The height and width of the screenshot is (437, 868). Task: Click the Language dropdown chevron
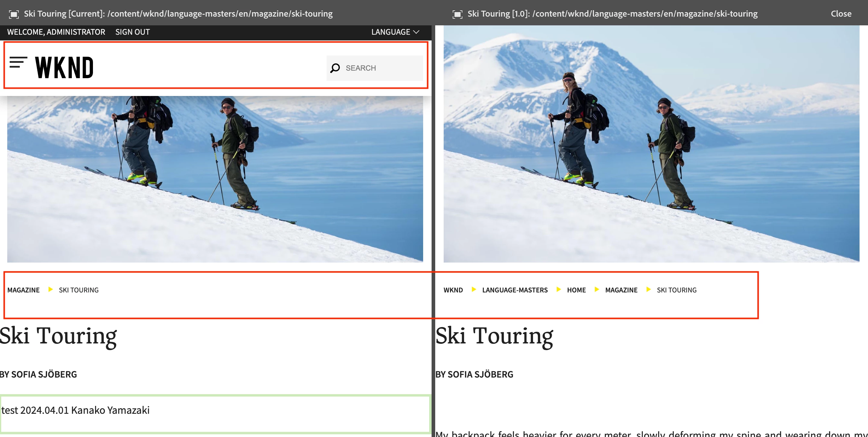click(416, 32)
